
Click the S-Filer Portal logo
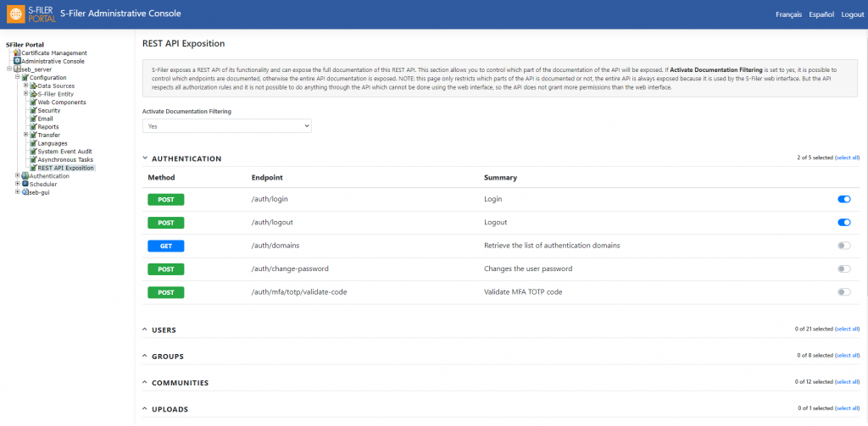click(31, 14)
